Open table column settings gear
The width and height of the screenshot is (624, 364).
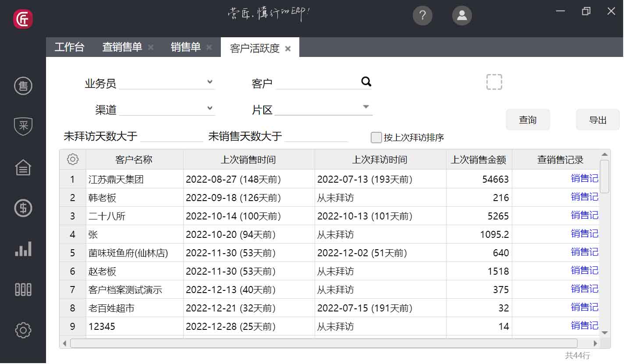click(x=73, y=159)
